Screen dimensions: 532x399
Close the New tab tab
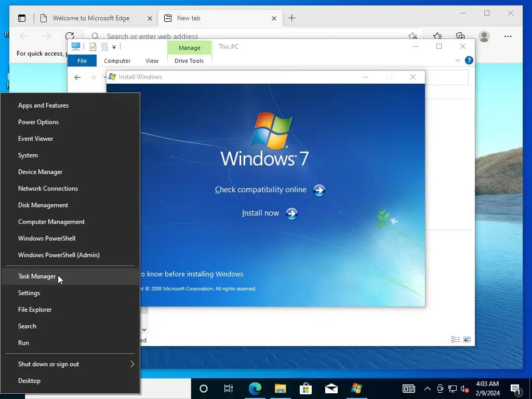pyautogui.click(x=274, y=18)
